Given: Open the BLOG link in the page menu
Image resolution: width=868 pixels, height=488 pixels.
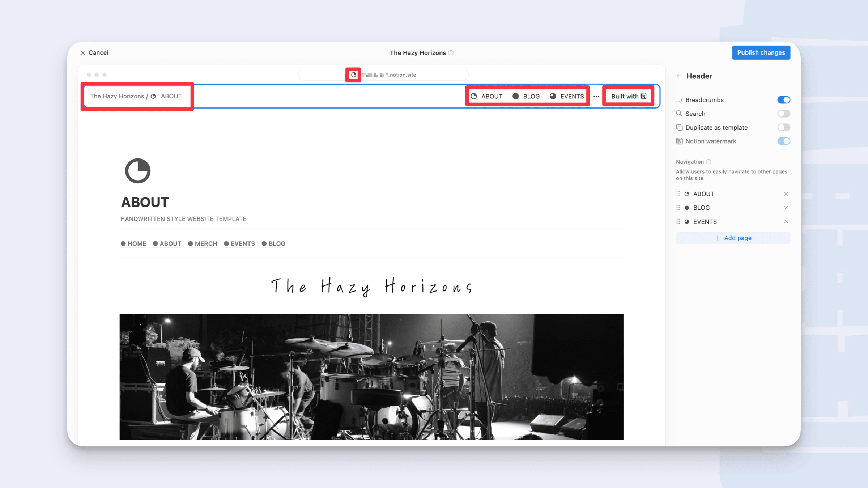Looking at the screenshot, I should point(273,244).
